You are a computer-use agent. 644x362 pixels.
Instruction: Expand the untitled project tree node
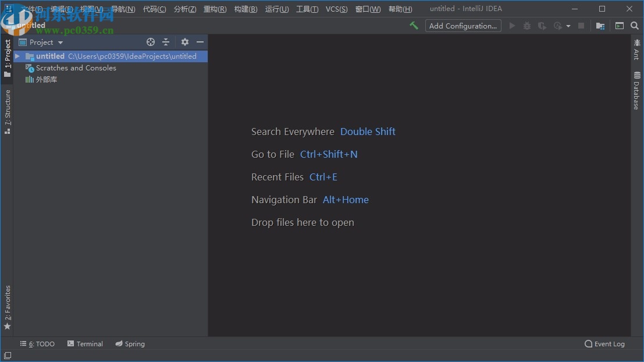[x=17, y=56]
